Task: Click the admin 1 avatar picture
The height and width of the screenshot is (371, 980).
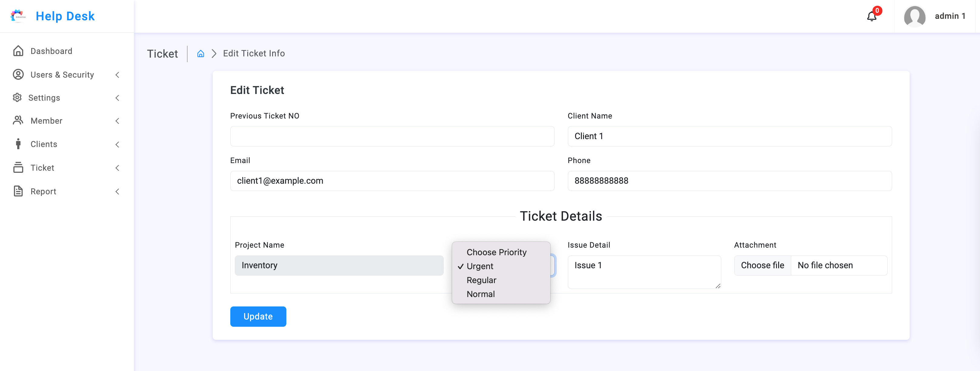Action: click(x=914, y=16)
